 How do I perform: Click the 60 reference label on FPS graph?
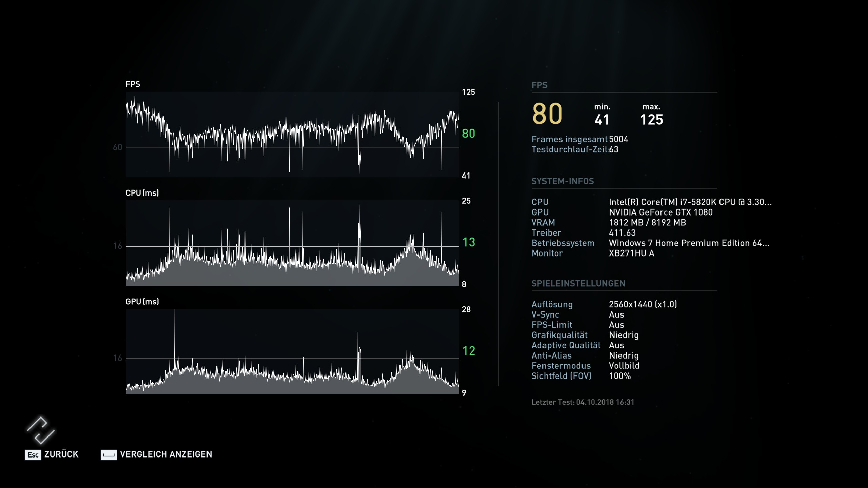[x=117, y=147]
